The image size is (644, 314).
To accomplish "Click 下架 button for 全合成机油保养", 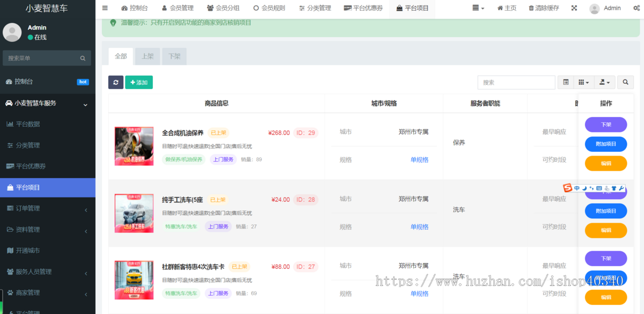I will [606, 125].
